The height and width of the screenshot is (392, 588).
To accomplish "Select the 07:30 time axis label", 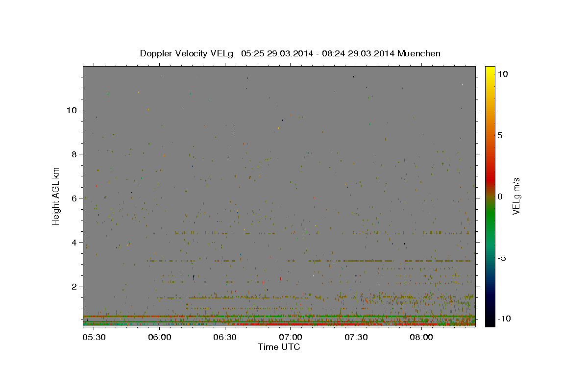I will click(356, 338).
